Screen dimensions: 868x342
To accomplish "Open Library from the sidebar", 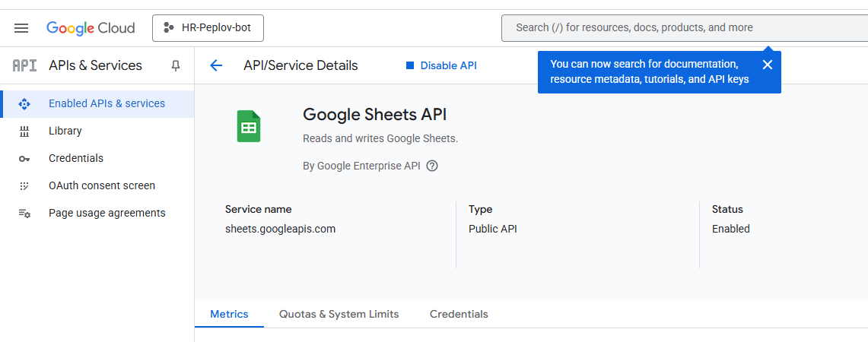I will coord(65,131).
